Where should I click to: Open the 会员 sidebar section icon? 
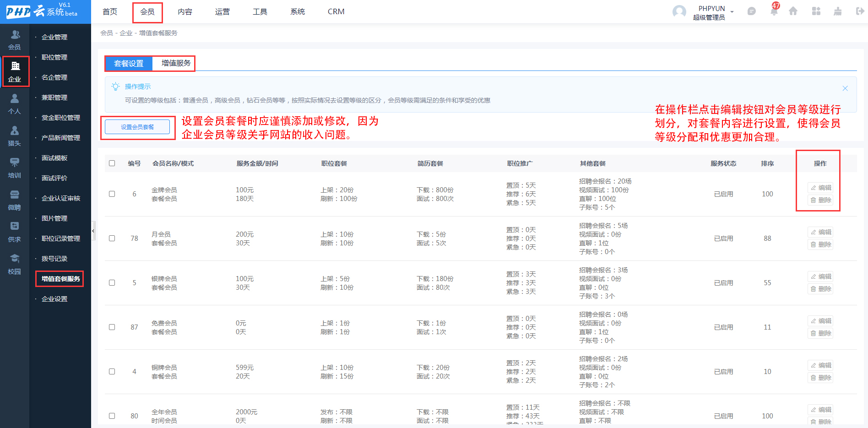click(15, 35)
